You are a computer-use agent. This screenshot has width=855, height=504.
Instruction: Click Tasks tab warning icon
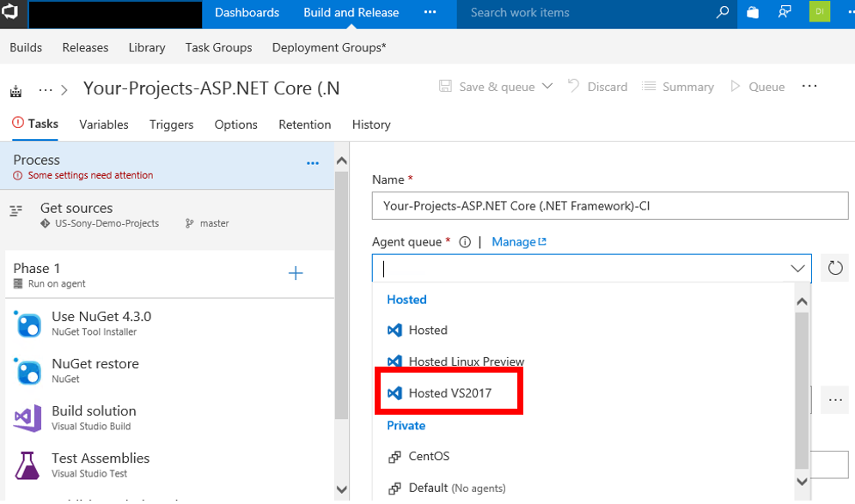click(18, 123)
